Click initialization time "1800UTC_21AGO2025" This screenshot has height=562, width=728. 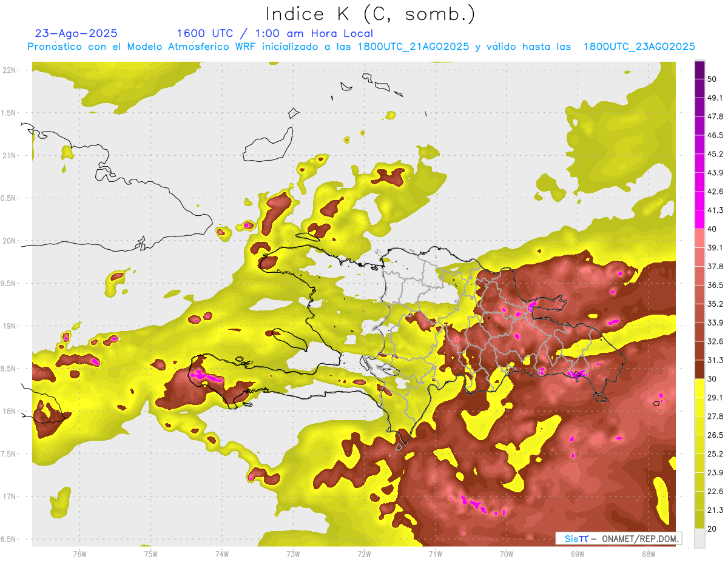pos(413,47)
